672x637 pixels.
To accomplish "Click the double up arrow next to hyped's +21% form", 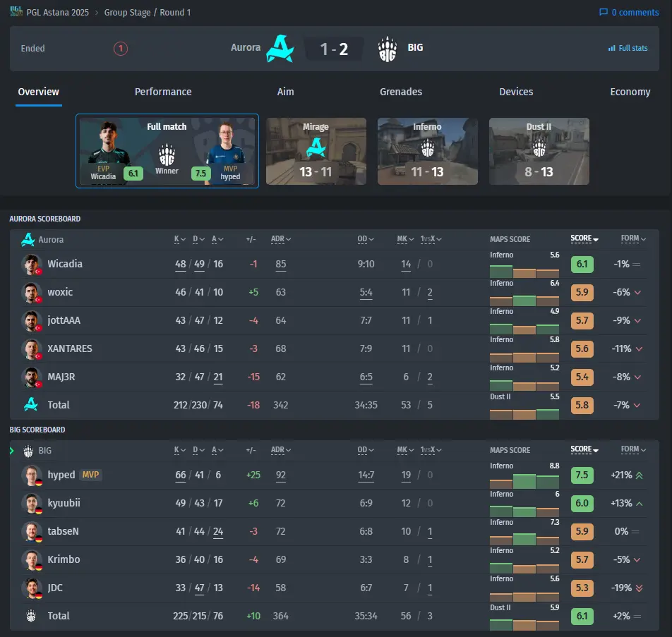I will (639, 475).
